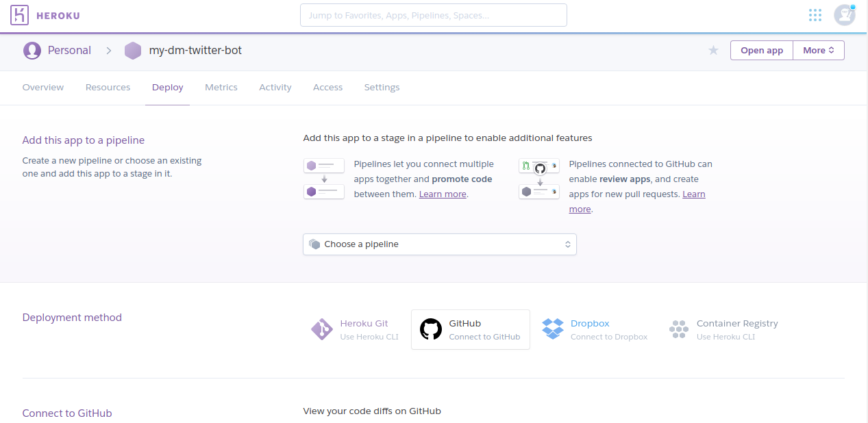Switch to the Resources tab
The width and height of the screenshot is (868, 423).
[108, 88]
